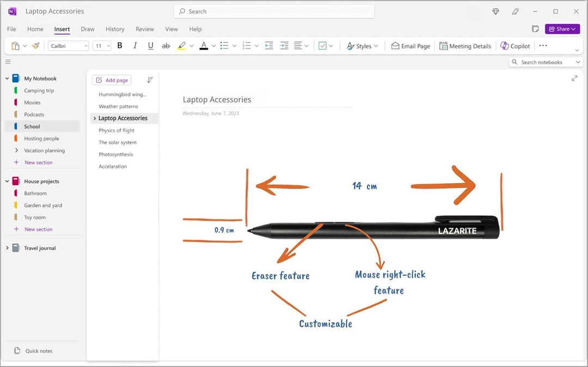The height and width of the screenshot is (367, 588).
Task: Click the Format Painter icon
Action: (x=36, y=46)
